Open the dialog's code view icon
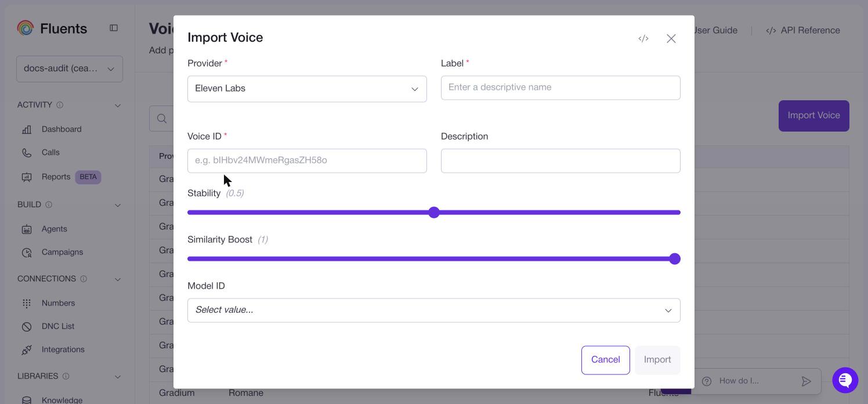868x404 pixels. (643, 38)
